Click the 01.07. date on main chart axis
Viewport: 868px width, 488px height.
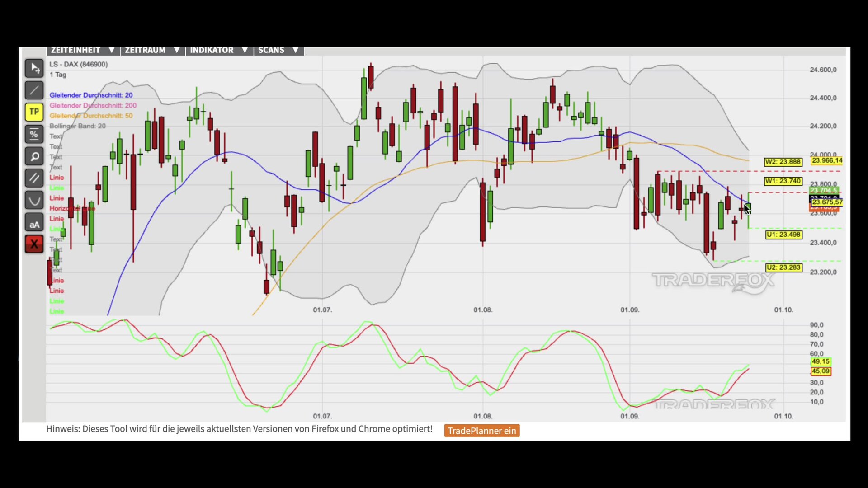pyautogui.click(x=322, y=310)
